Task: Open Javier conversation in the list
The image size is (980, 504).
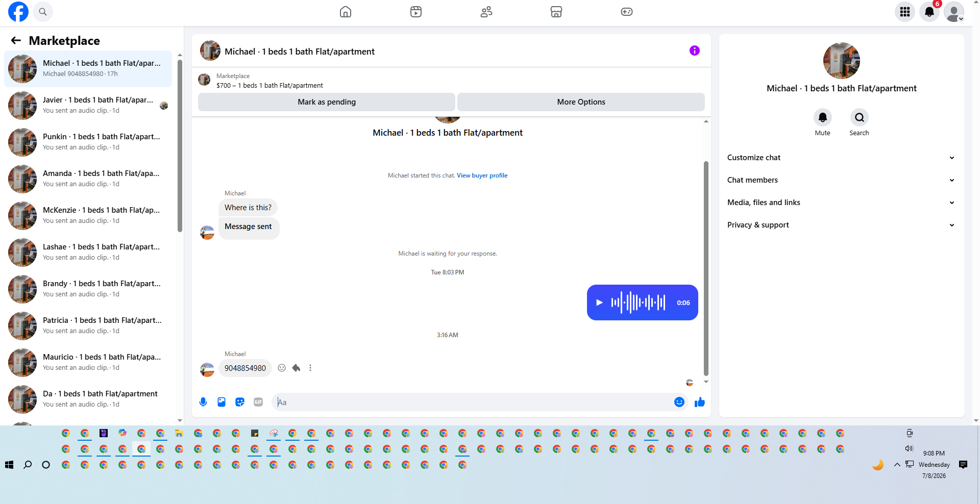Action: point(88,106)
